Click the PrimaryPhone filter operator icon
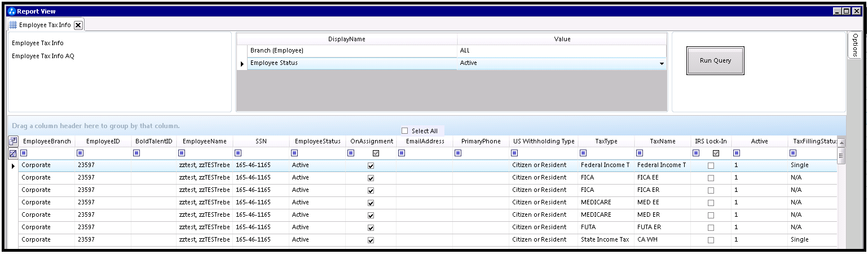 (458, 153)
